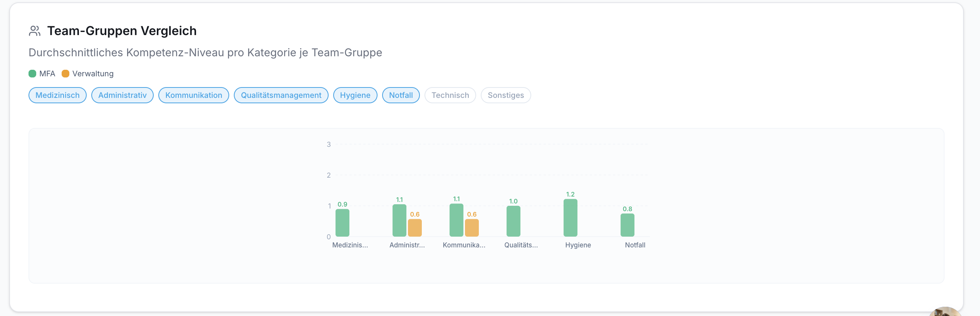
Task: Click the 1.0 value above the Qualitäts bar
Action: click(x=513, y=201)
